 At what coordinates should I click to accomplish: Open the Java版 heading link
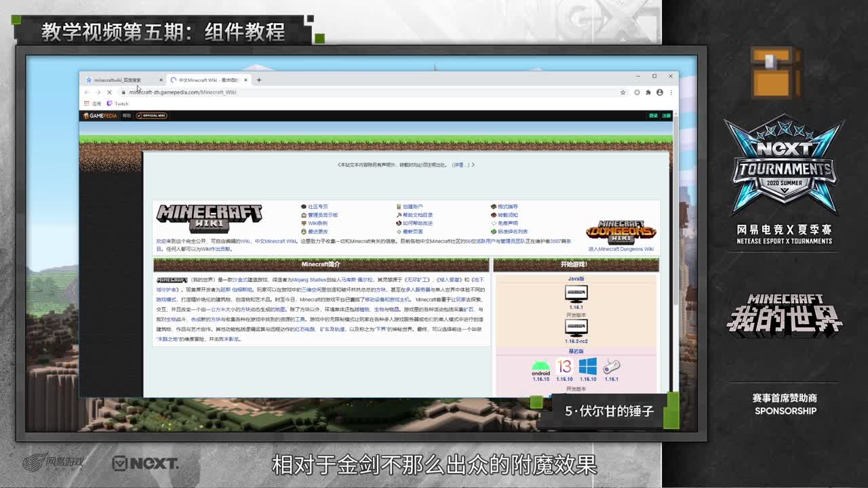576,279
